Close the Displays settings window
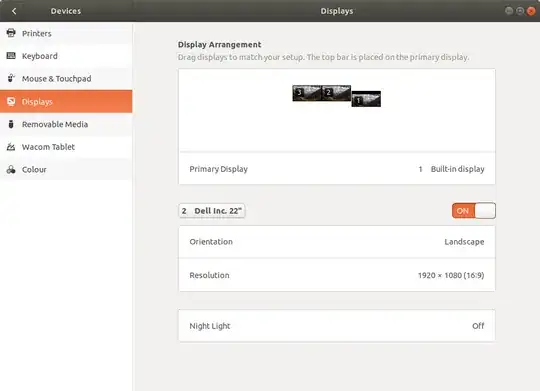Screen dimensions: 540x391 531,11
